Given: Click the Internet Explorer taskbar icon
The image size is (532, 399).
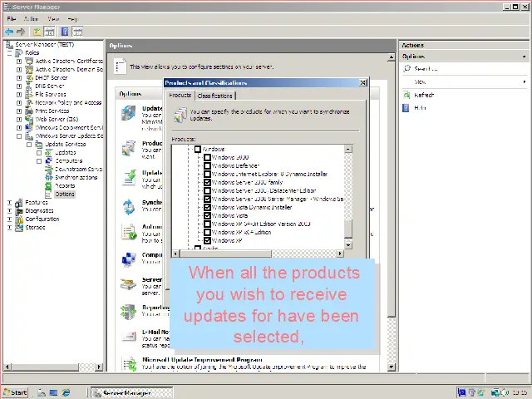Looking at the screenshot, I should (x=66, y=392).
